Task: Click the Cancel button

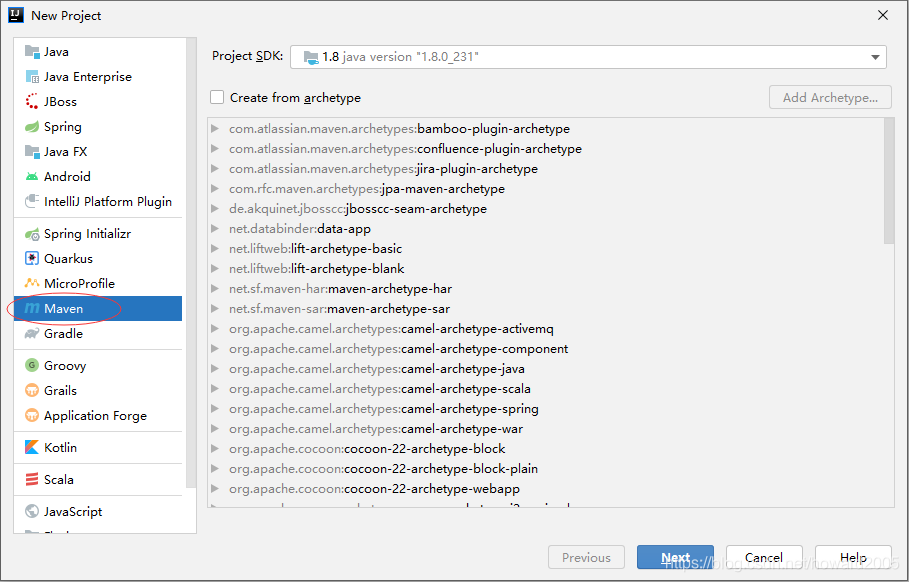Action: tap(764, 557)
